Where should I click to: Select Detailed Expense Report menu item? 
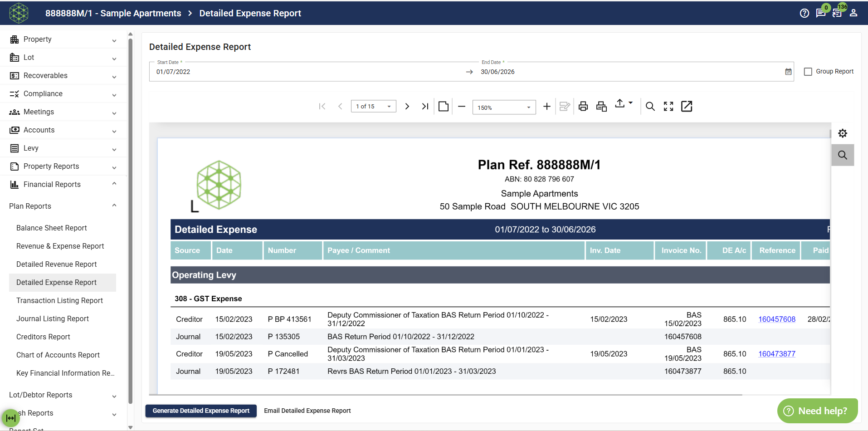click(63, 282)
